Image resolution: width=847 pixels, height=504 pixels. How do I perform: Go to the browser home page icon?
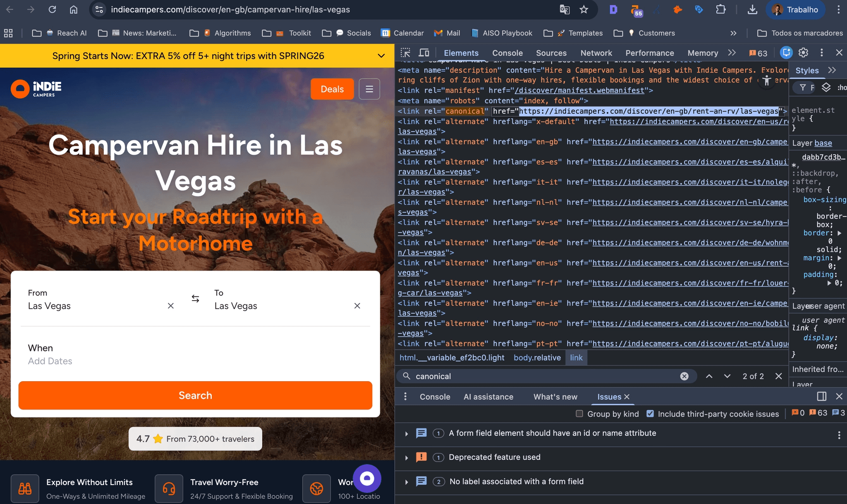coord(74,10)
